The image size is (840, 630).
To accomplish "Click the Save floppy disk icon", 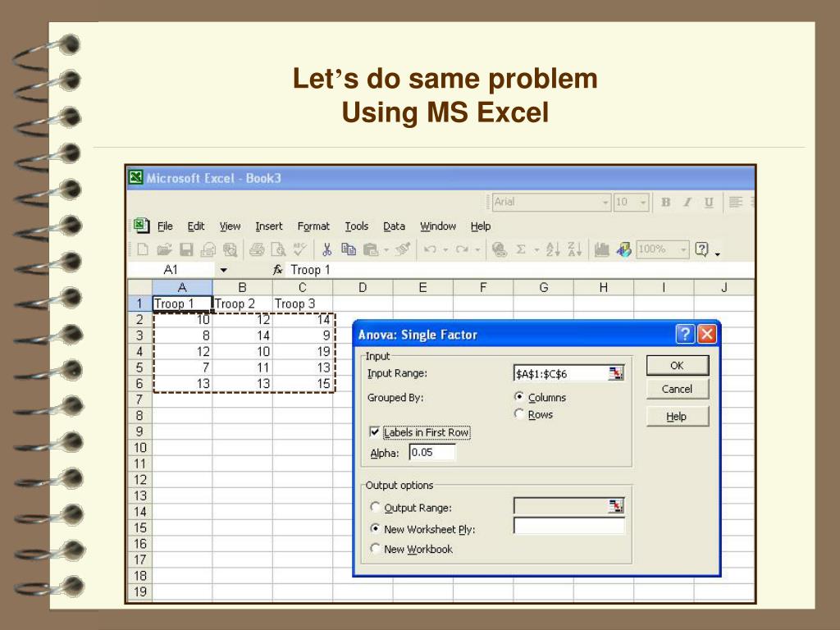I will pos(186,249).
